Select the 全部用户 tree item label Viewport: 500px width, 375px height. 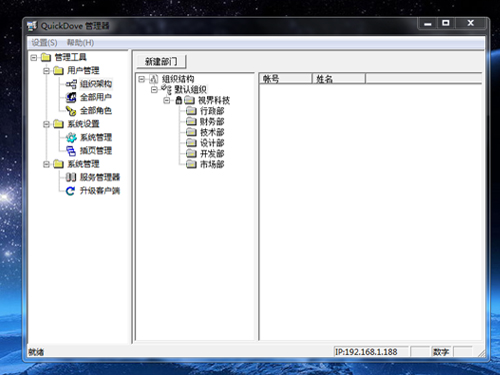(x=96, y=97)
